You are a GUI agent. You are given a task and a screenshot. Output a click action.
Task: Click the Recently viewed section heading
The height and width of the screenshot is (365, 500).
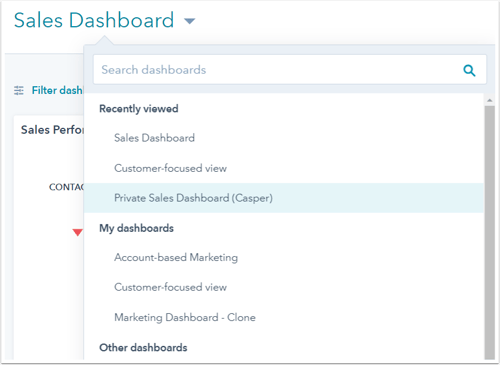click(x=139, y=109)
